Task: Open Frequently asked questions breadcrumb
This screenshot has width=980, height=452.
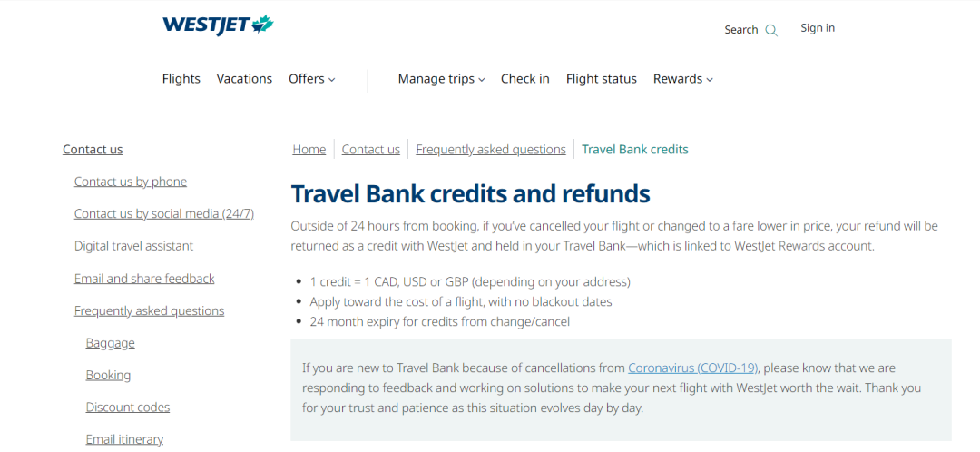Action: [491, 150]
